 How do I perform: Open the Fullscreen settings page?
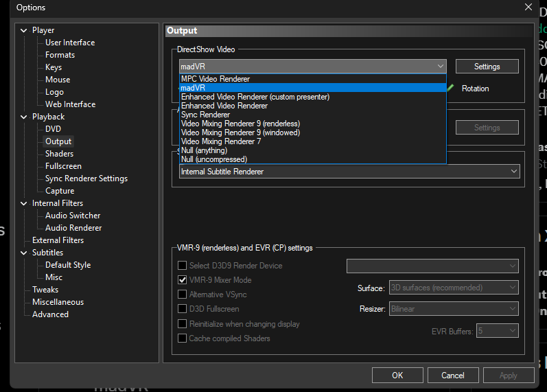63,166
